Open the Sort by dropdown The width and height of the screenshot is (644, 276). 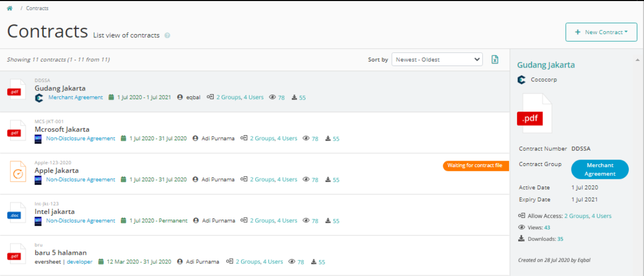pos(437,59)
